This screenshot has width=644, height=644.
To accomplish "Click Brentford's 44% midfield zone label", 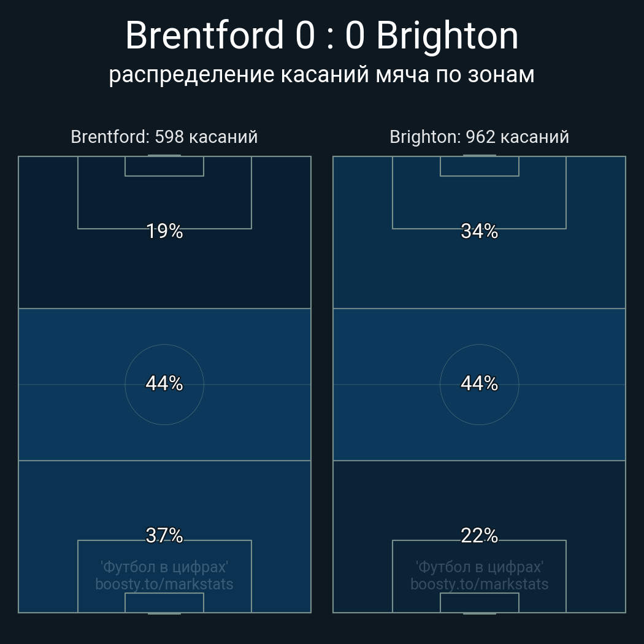I will pyautogui.click(x=164, y=383).
